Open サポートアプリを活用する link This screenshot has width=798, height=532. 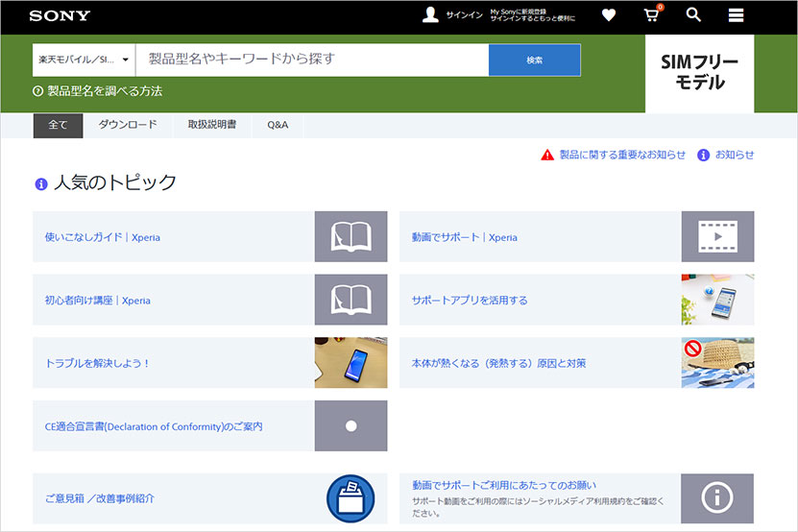pos(470,301)
